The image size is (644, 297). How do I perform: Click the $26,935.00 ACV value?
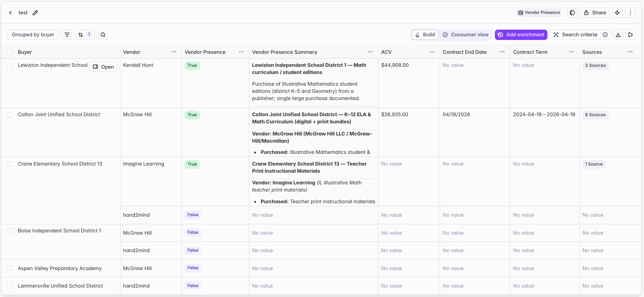[x=395, y=114]
